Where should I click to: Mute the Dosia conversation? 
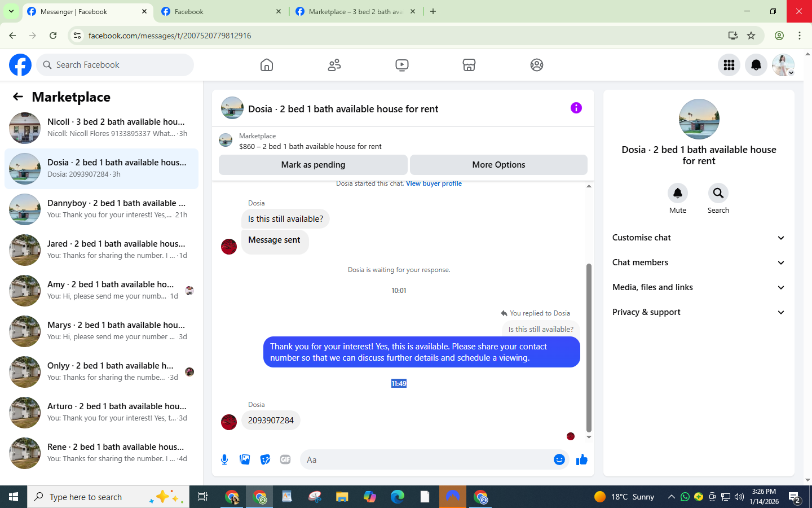678,193
